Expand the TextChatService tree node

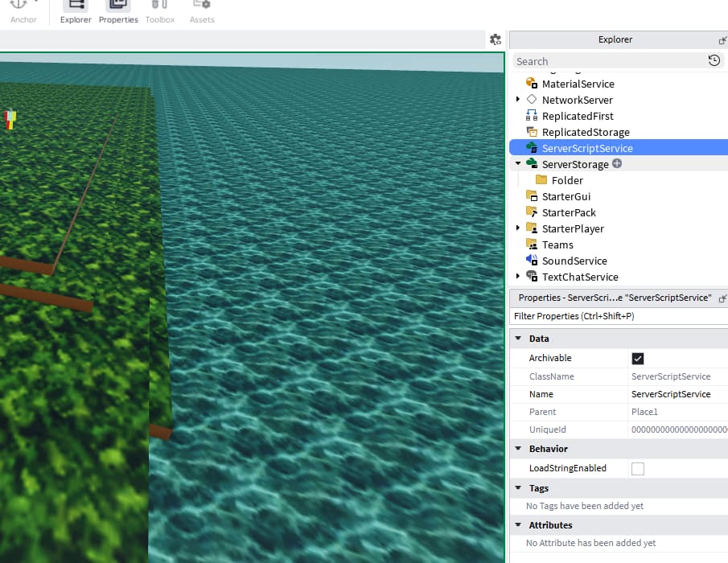pos(518,276)
